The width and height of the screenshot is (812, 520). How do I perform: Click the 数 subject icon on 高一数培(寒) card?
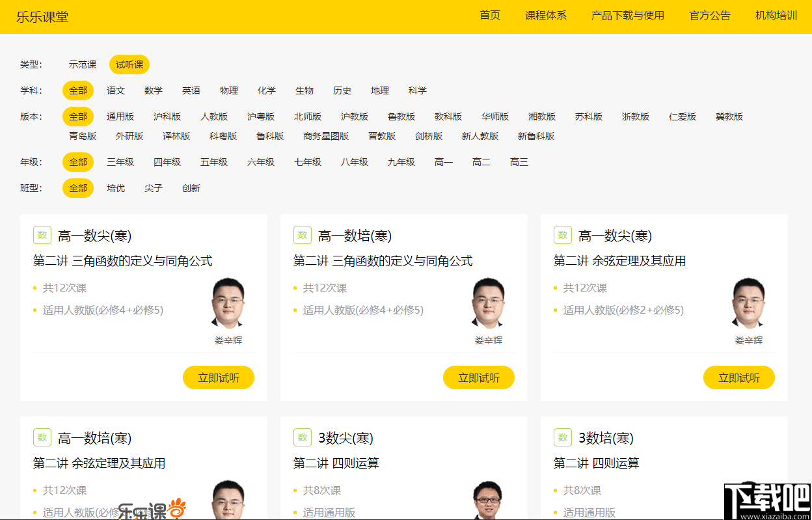pos(302,235)
